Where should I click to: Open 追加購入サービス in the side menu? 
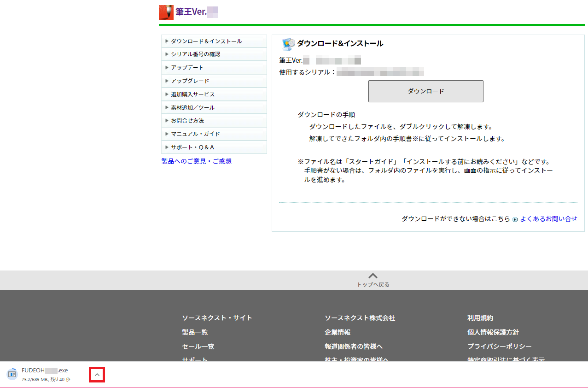[192, 94]
